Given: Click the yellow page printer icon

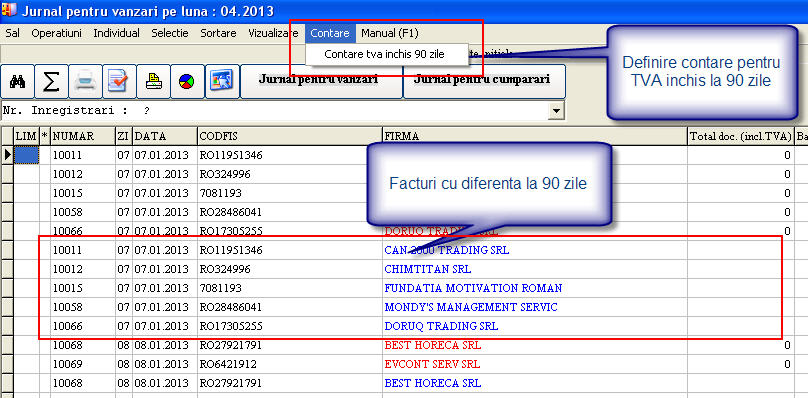Looking at the screenshot, I should 154,81.
